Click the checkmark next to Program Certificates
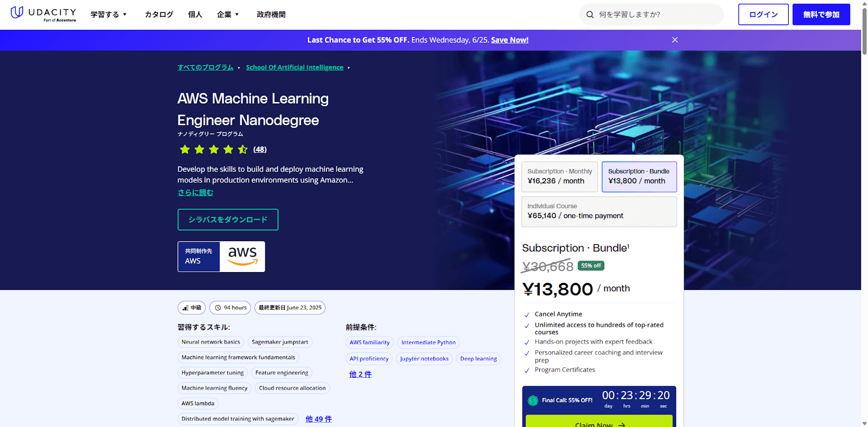This screenshot has height=427, width=868. (x=527, y=371)
